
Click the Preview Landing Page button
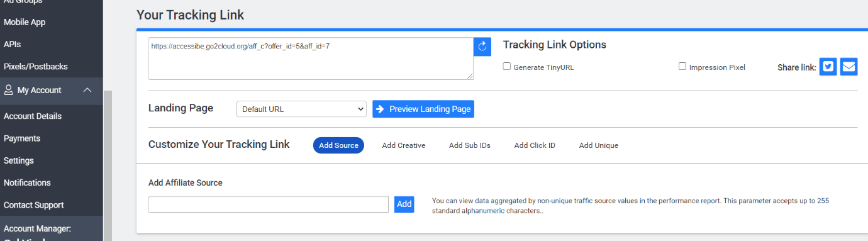coord(423,109)
